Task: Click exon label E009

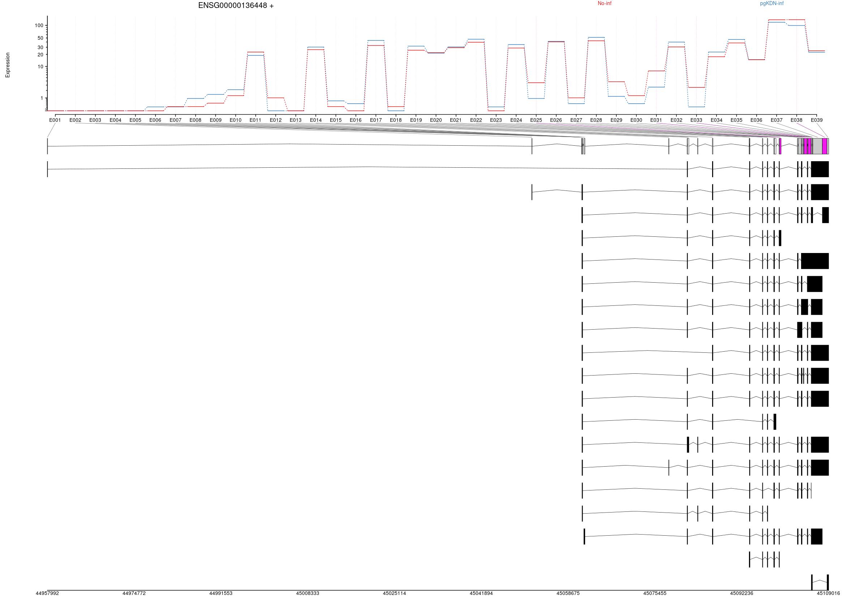Action: [216, 120]
